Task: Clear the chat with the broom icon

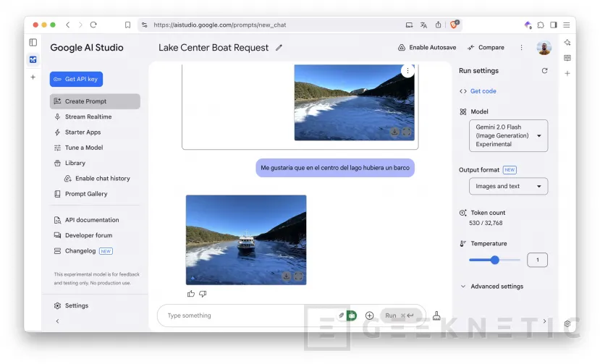Action: (x=436, y=316)
